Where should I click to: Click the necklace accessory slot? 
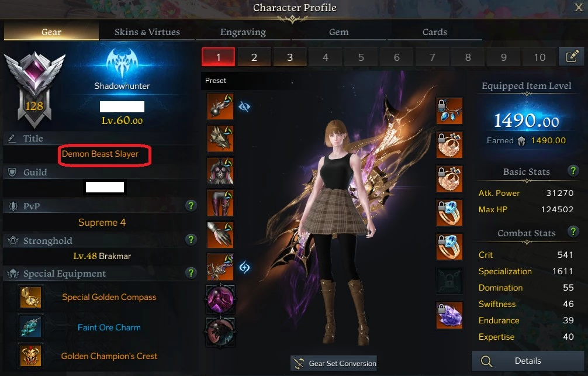449,111
